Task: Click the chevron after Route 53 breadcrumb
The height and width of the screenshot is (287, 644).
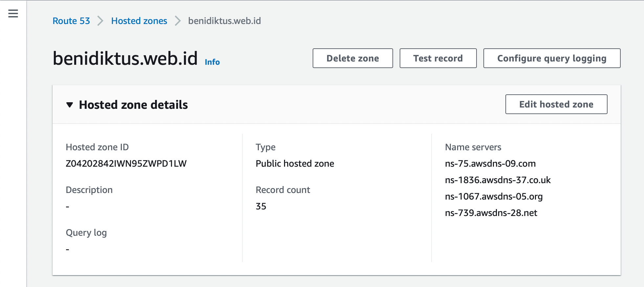Action: [100, 21]
